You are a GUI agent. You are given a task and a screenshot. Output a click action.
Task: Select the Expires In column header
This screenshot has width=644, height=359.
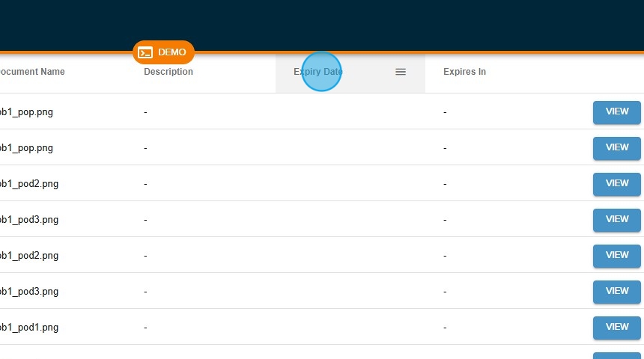464,72
